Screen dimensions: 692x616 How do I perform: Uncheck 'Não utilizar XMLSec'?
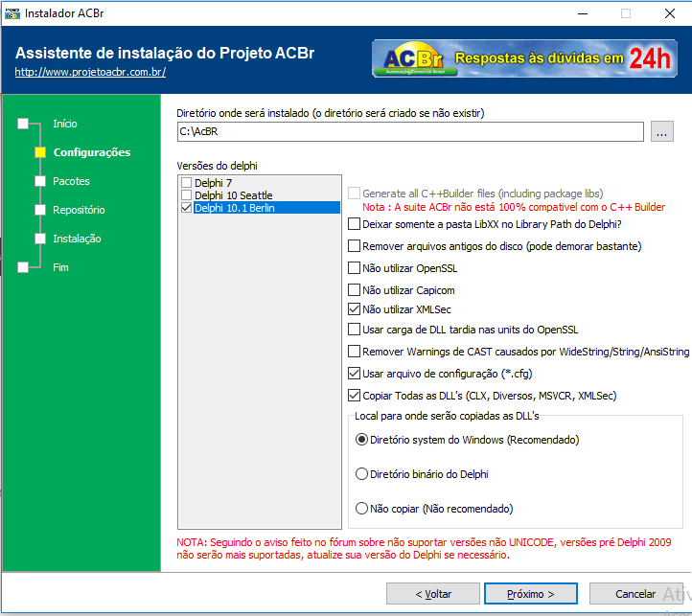point(354,309)
